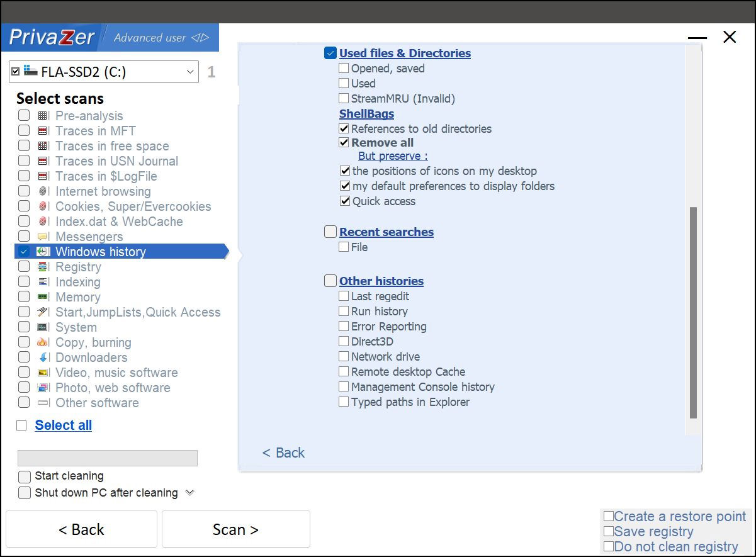Click the bottom-left < Back button

tap(81, 529)
